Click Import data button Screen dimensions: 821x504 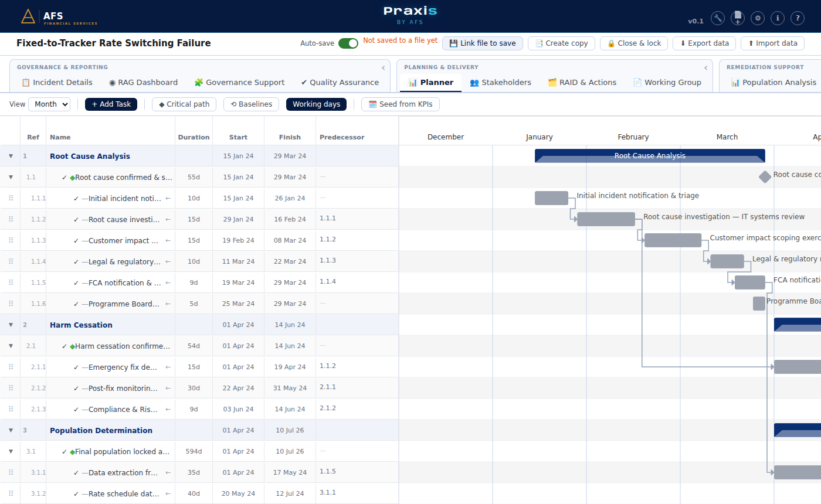click(773, 43)
